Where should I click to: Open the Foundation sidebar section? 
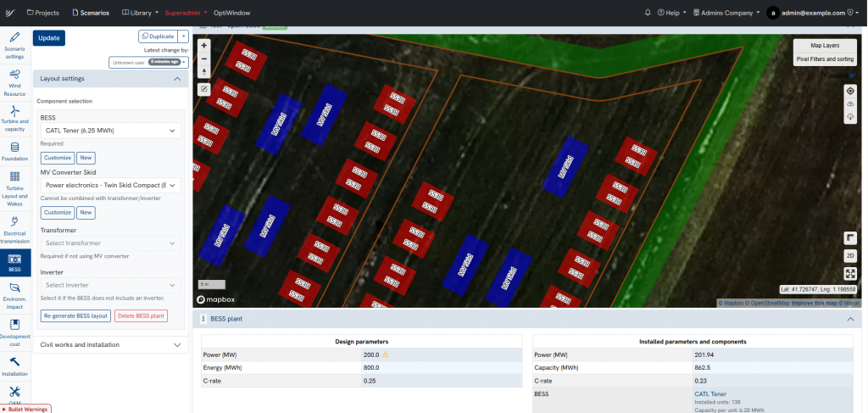click(15, 151)
